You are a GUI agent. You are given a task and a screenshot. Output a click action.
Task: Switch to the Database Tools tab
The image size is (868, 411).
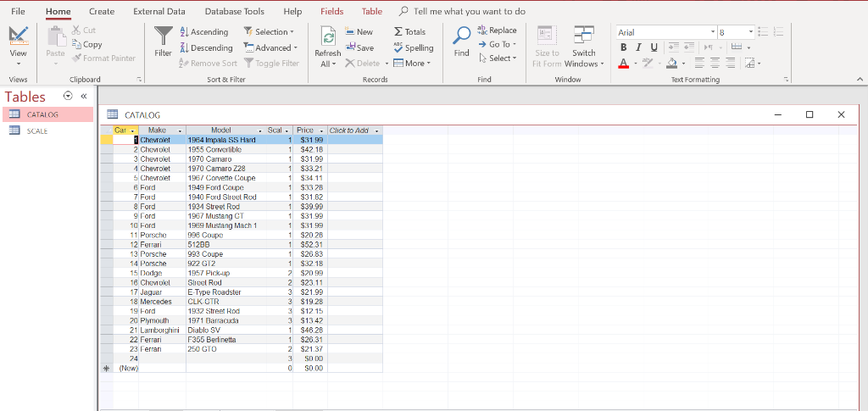(x=235, y=11)
